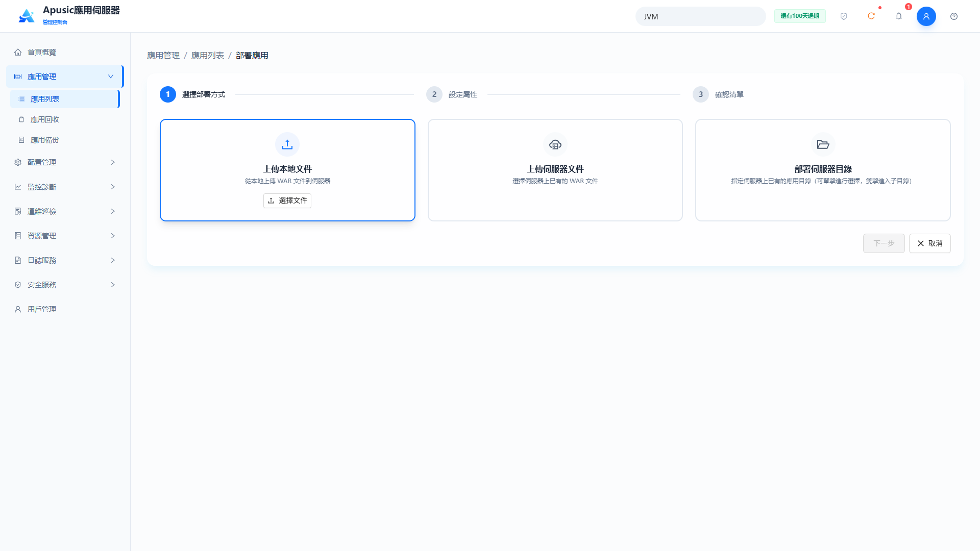Open the user avatar menu
This screenshot has height=551, width=980.
pos(926,16)
